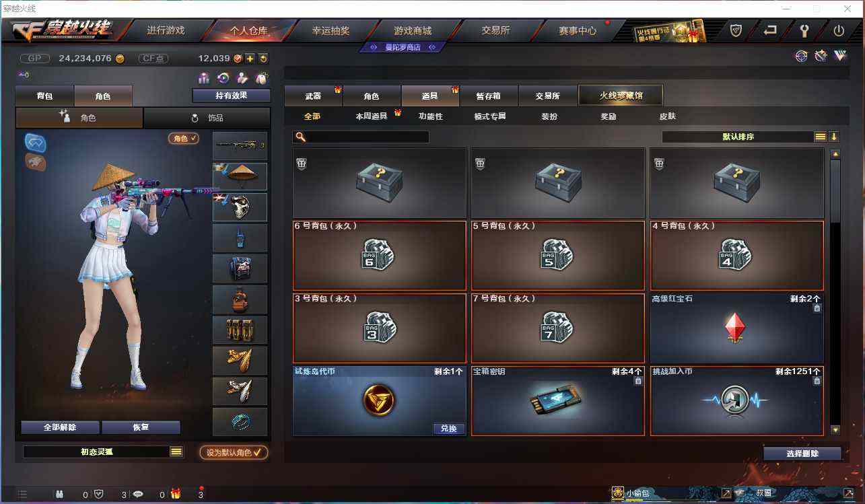Click the plus icon beside CF points
This screenshot has height=504, width=865.
[x=250, y=59]
